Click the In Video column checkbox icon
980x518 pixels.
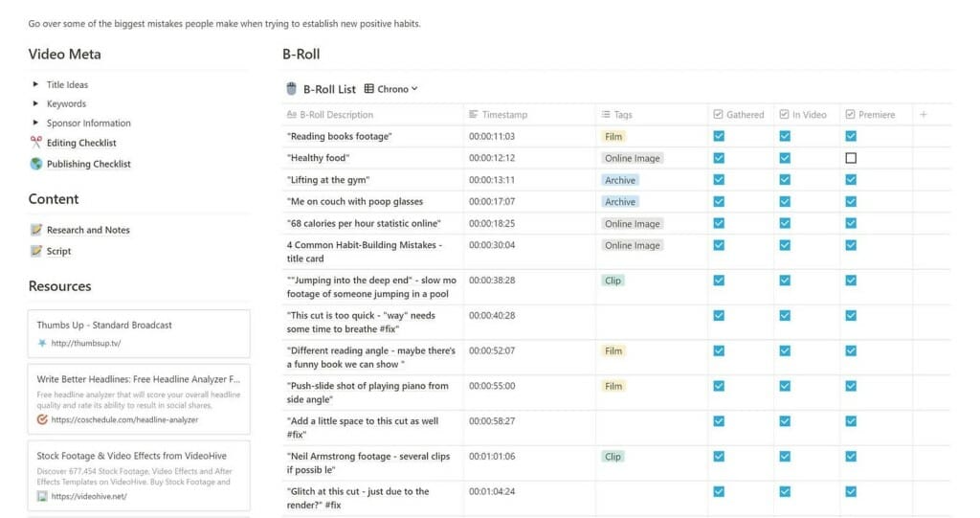tap(785, 115)
